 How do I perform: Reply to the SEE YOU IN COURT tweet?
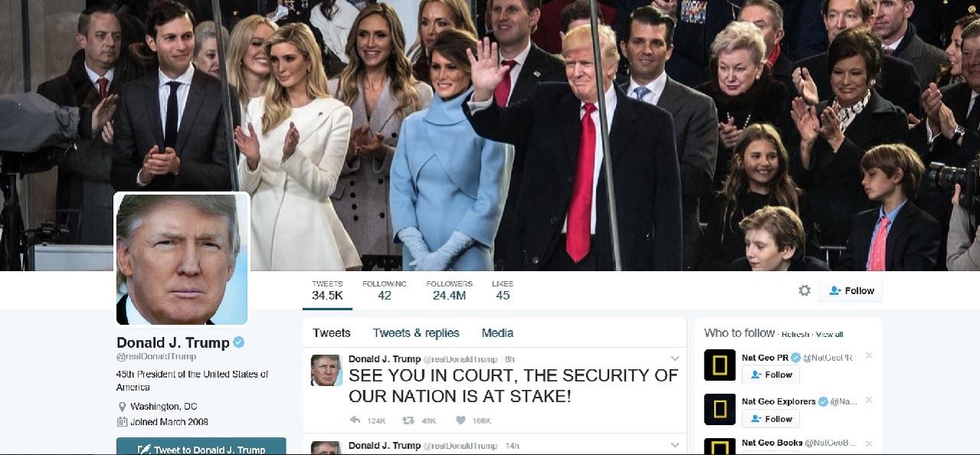click(x=354, y=420)
